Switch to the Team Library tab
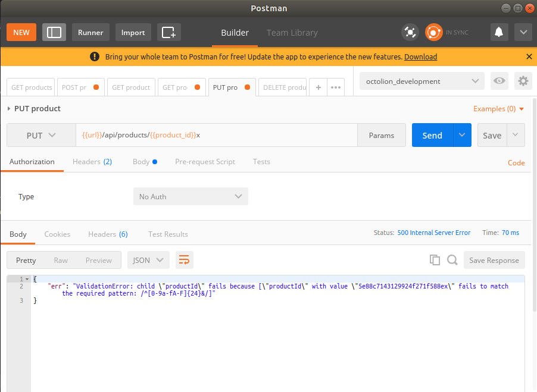The width and height of the screenshot is (537, 392). tap(292, 33)
